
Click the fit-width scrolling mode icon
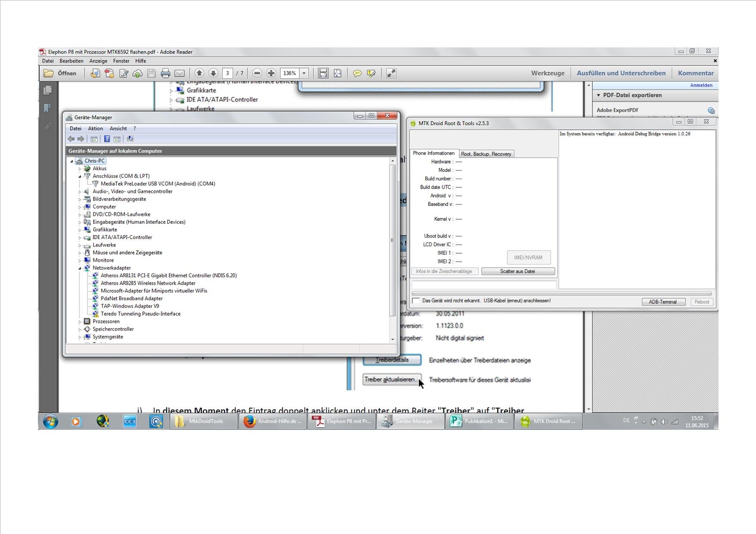click(323, 73)
